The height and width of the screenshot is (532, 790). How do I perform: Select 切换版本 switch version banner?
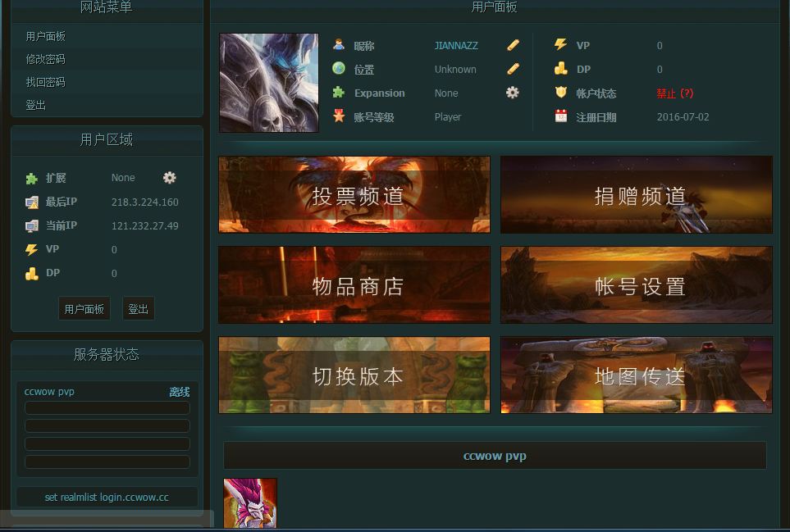point(354,375)
